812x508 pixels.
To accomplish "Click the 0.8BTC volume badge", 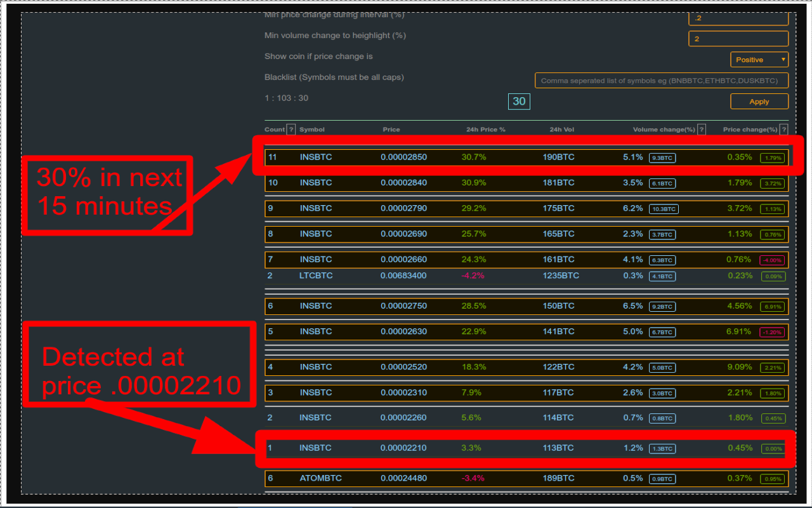I will coord(662,418).
